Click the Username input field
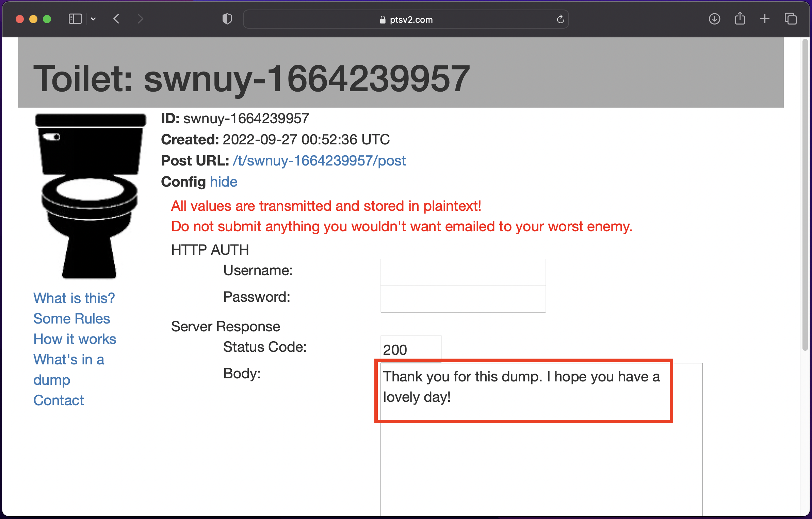The width and height of the screenshot is (812, 519). pyautogui.click(x=462, y=272)
